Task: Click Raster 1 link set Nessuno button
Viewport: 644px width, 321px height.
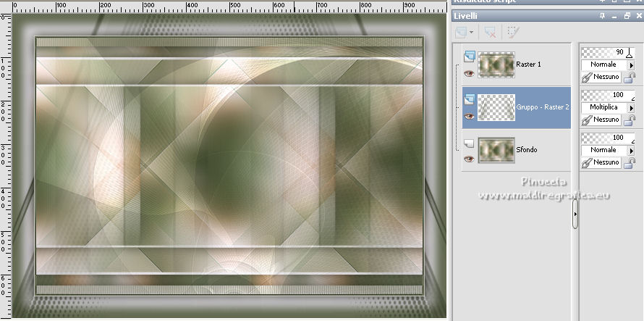Action: pyautogui.click(x=601, y=77)
